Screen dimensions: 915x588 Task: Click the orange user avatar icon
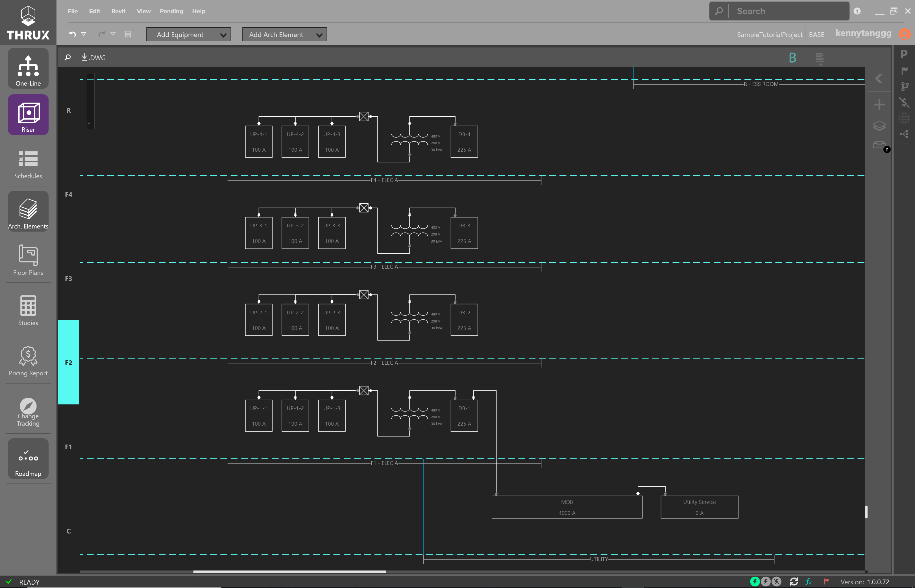click(904, 34)
